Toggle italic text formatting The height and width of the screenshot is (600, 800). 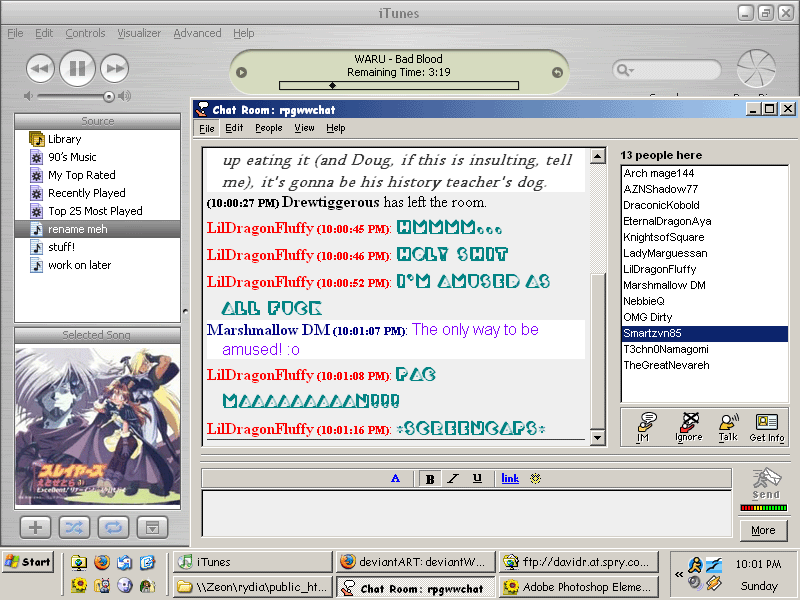[453, 479]
